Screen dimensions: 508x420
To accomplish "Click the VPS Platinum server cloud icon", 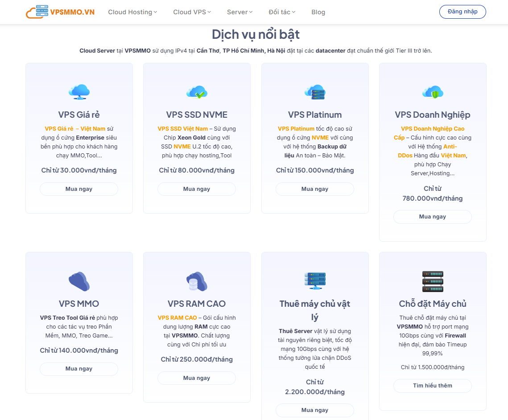I will point(315,92).
